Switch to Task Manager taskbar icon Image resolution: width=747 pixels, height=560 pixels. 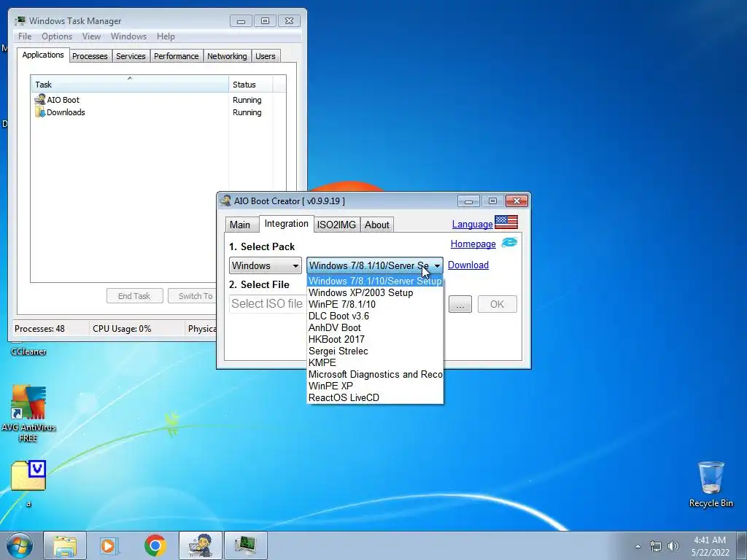point(245,545)
